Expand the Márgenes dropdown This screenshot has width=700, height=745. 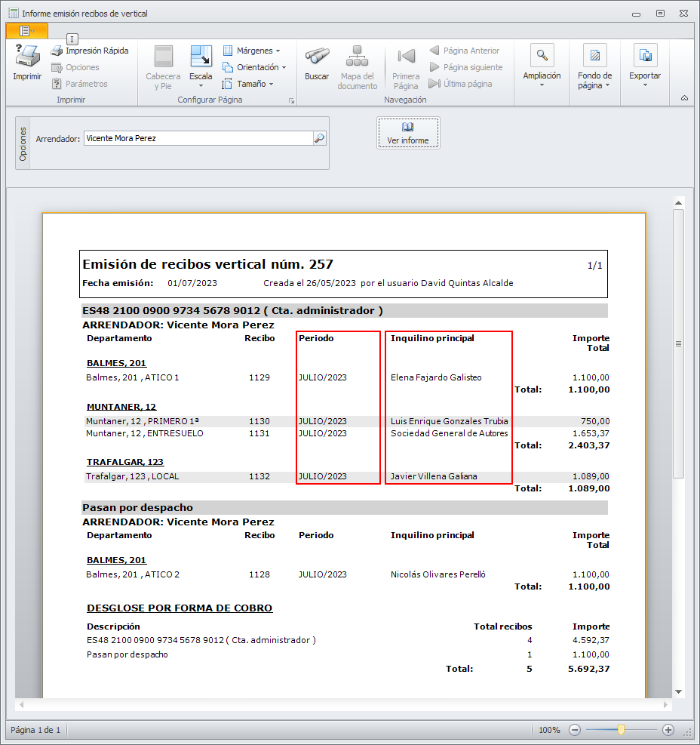click(x=251, y=51)
